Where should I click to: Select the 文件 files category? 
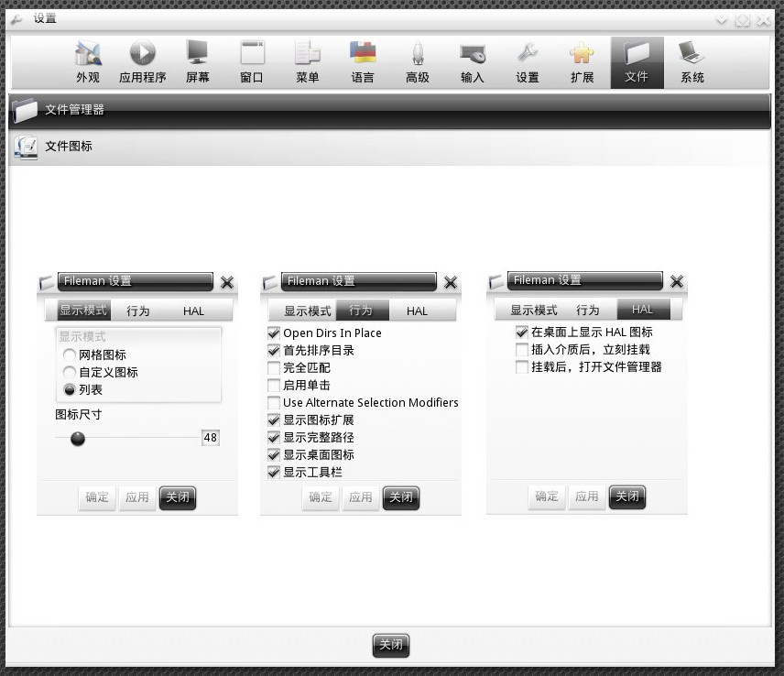[x=637, y=62]
